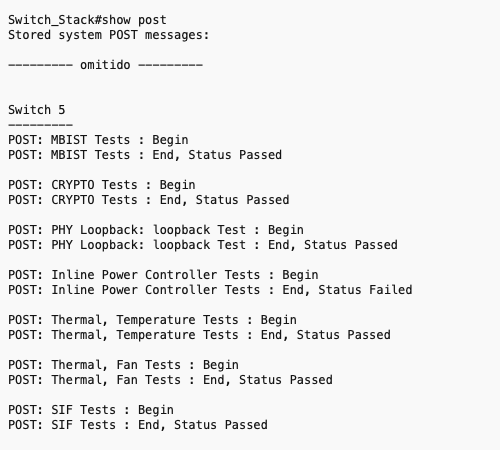
Task: Click the MBIST Tests 'Status Passed' text
Action: point(235,155)
